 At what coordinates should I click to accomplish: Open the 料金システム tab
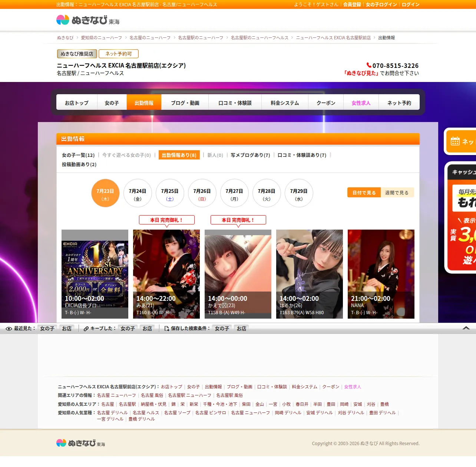pyautogui.click(x=285, y=103)
